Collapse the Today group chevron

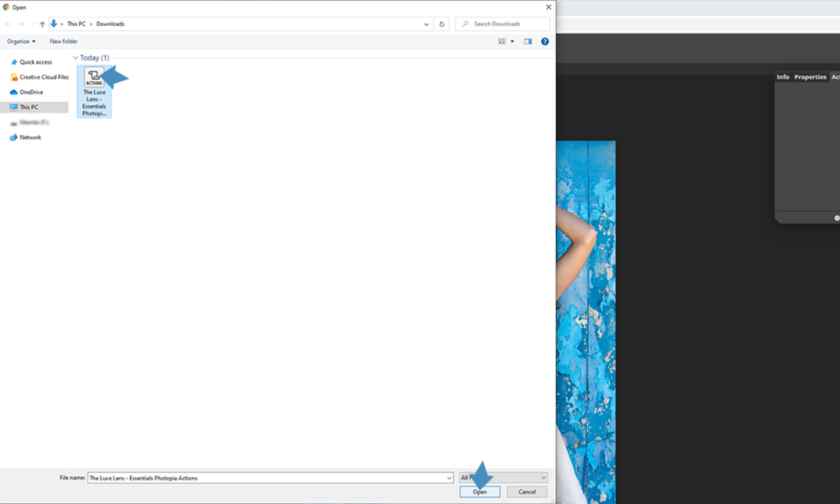[x=76, y=58]
